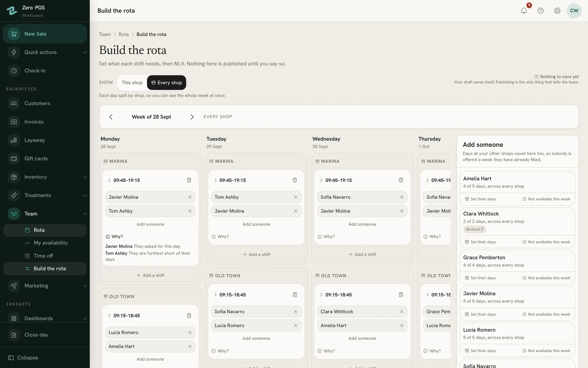Click the Zero POS logo
The height and width of the screenshot is (368, 588).
pos(12,11)
